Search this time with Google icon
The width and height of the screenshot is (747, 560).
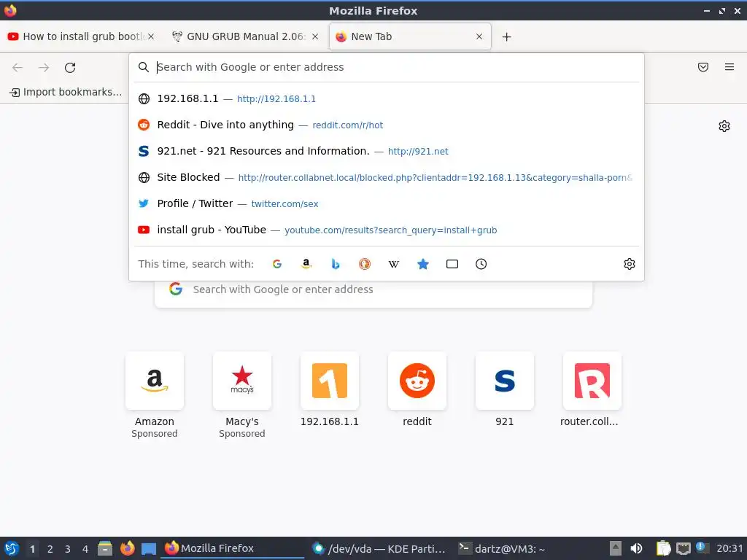click(x=276, y=264)
